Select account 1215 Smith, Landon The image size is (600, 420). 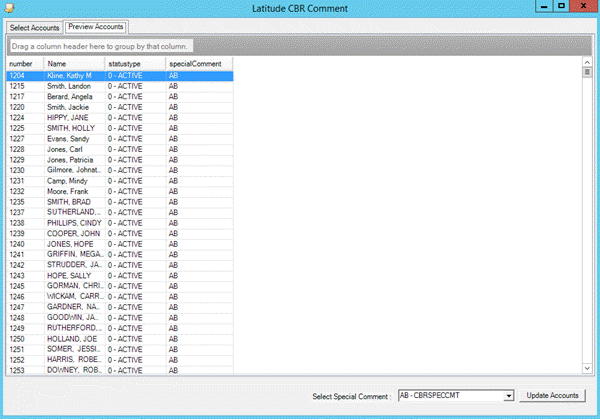click(x=70, y=86)
